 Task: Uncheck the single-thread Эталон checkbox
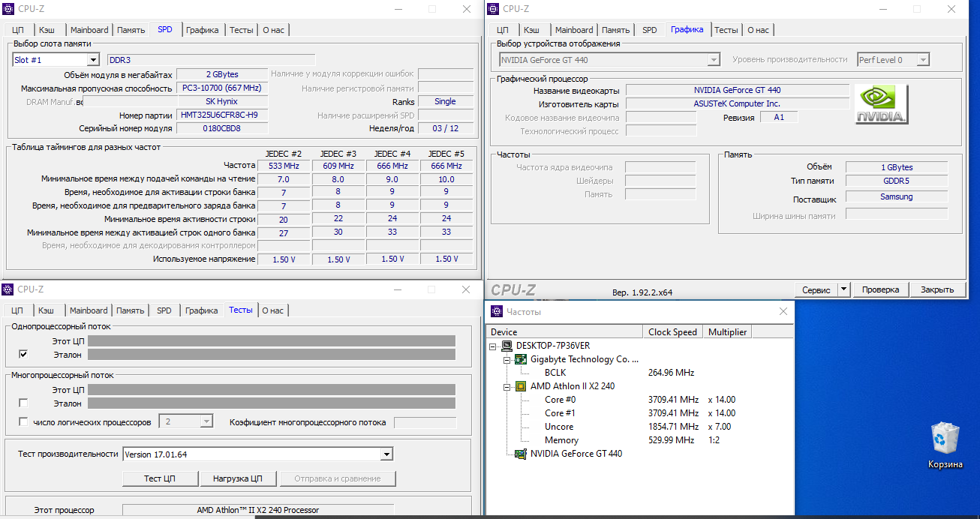click(23, 354)
